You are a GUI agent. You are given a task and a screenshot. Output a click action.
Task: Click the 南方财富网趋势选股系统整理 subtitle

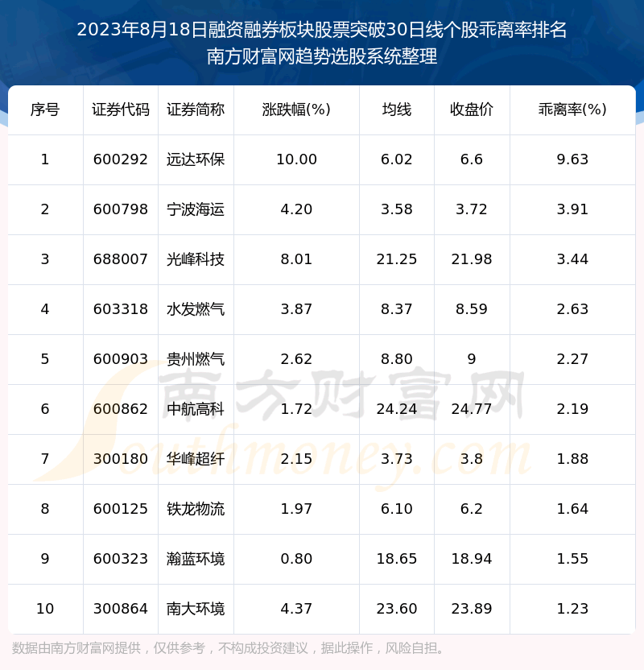tap(322, 56)
